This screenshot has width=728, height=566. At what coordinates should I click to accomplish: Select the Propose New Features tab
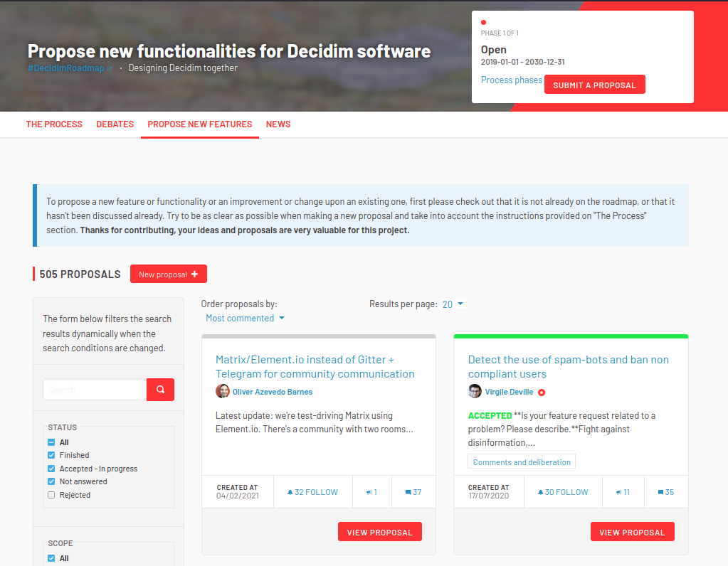pyautogui.click(x=200, y=124)
